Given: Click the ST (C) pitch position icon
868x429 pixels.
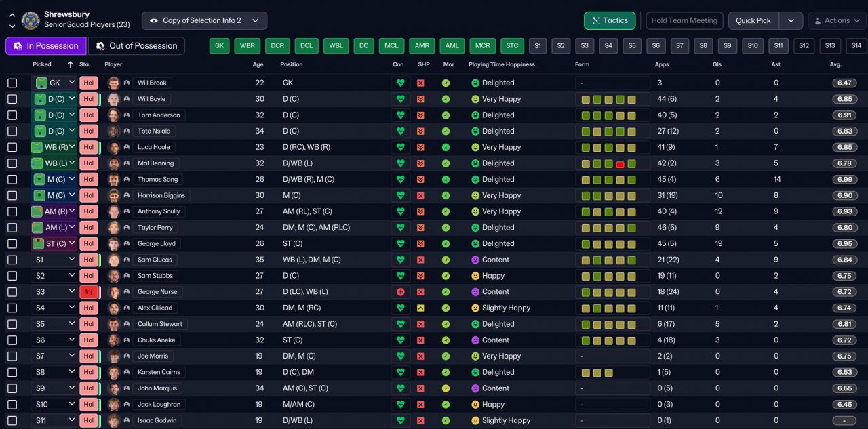Looking at the screenshot, I should tap(37, 243).
